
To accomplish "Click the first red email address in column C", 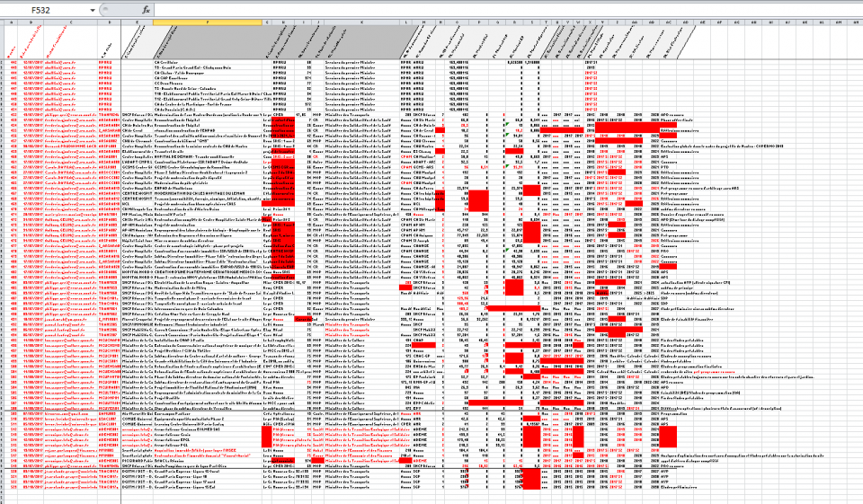I will tap(60, 62).
